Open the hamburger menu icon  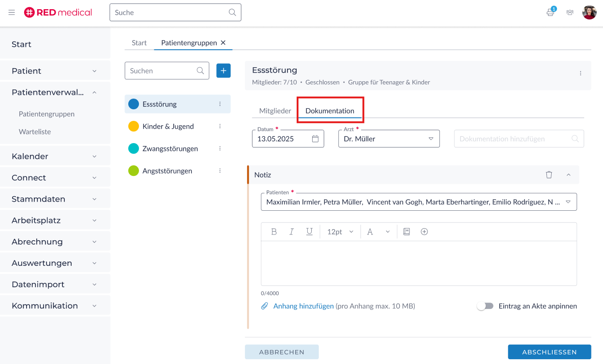point(12,13)
